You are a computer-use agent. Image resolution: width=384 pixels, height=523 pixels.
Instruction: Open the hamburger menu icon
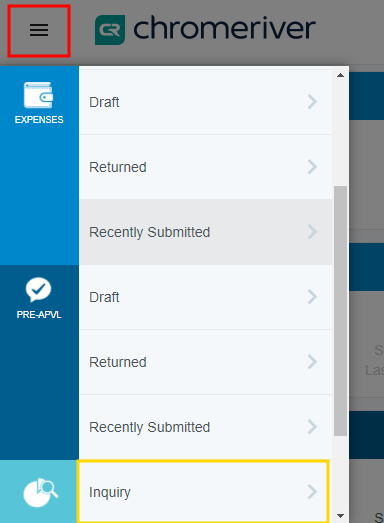pos(39,30)
